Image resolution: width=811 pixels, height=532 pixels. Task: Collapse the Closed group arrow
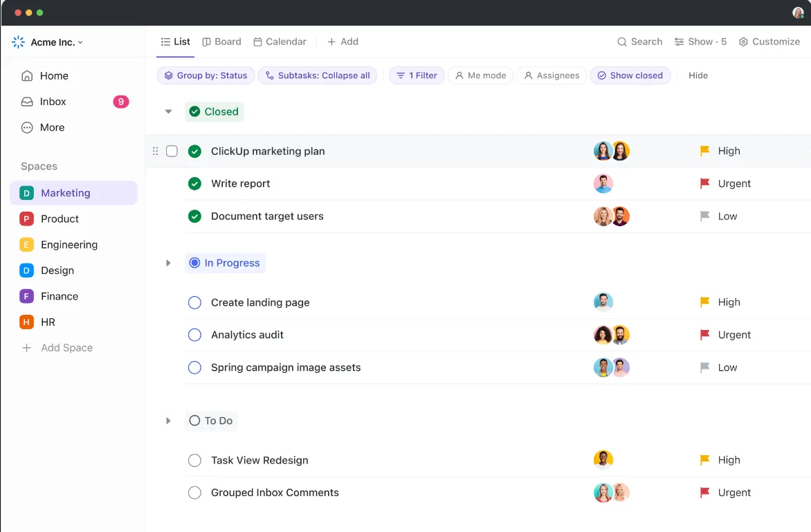point(168,111)
